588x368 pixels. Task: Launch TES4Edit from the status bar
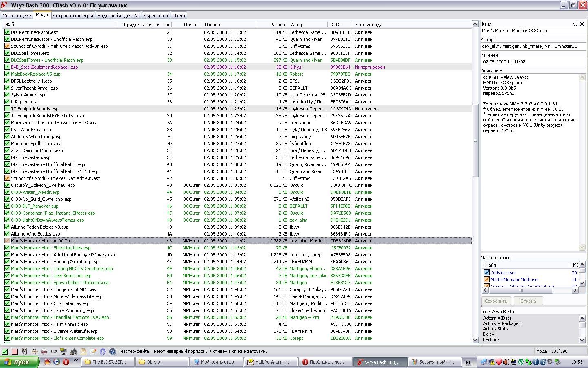44,351
